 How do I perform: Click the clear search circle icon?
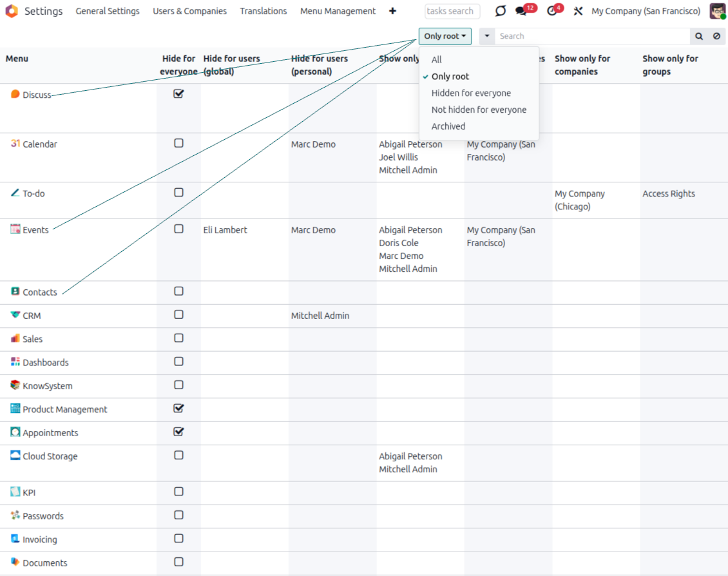[716, 37]
